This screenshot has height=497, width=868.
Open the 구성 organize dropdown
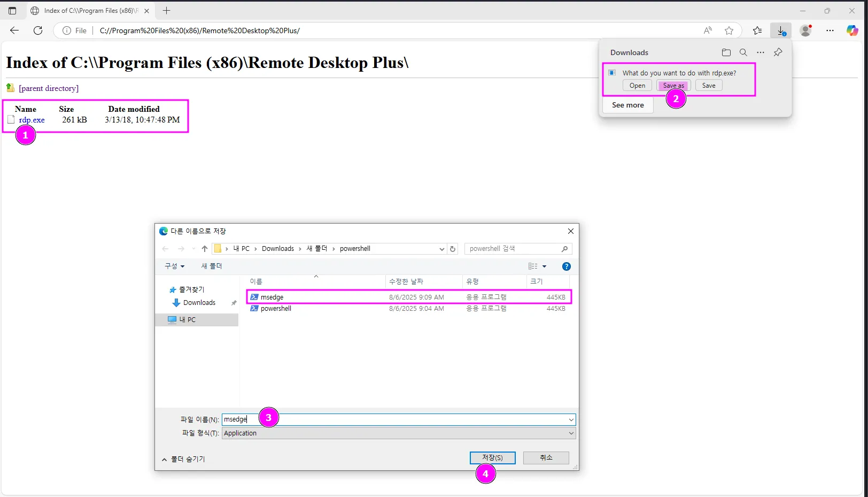click(174, 266)
